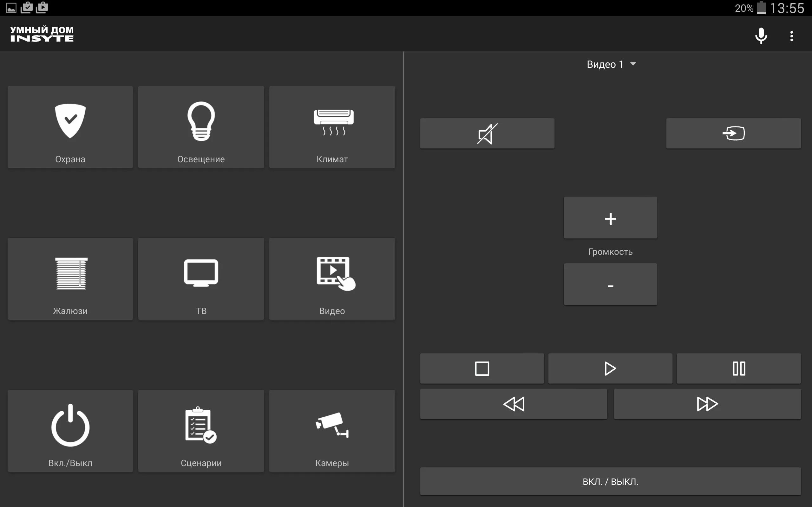The height and width of the screenshot is (507, 812).
Task: Decrease volume with the minus button
Action: (610, 284)
